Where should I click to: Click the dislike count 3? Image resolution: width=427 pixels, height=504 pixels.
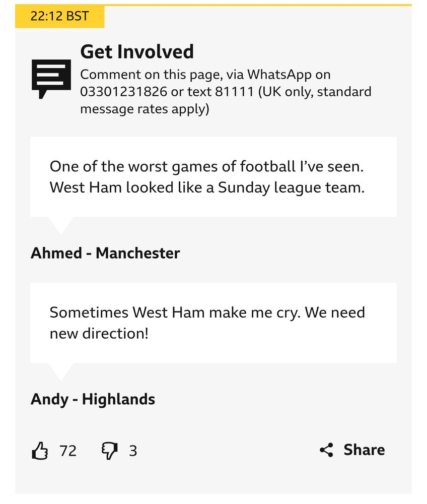(133, 450)
